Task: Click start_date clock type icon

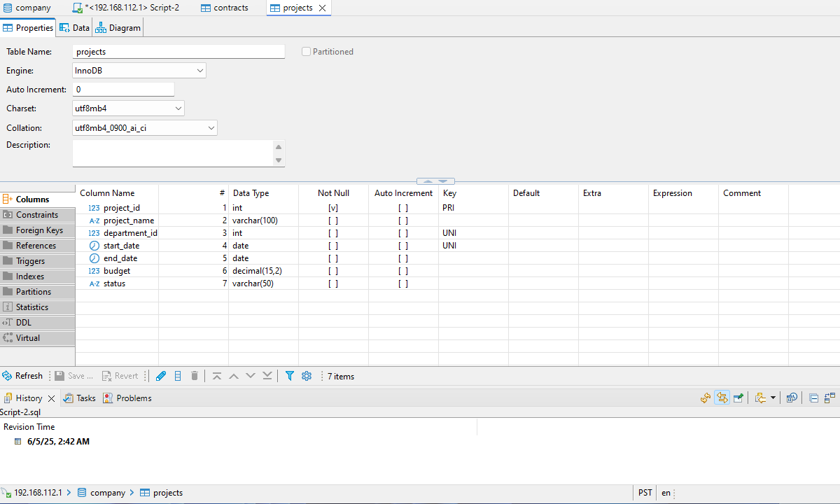Action: click(94, 246)
